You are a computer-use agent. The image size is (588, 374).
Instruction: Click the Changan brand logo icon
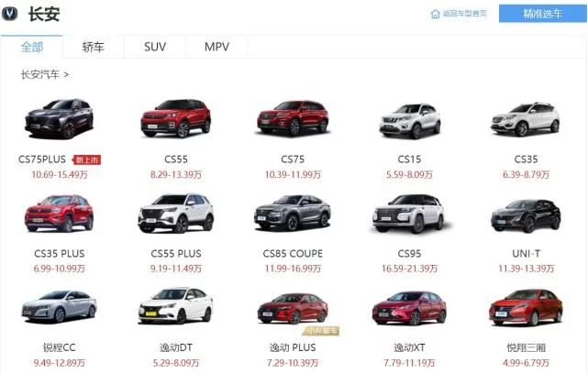click(9, 14)
